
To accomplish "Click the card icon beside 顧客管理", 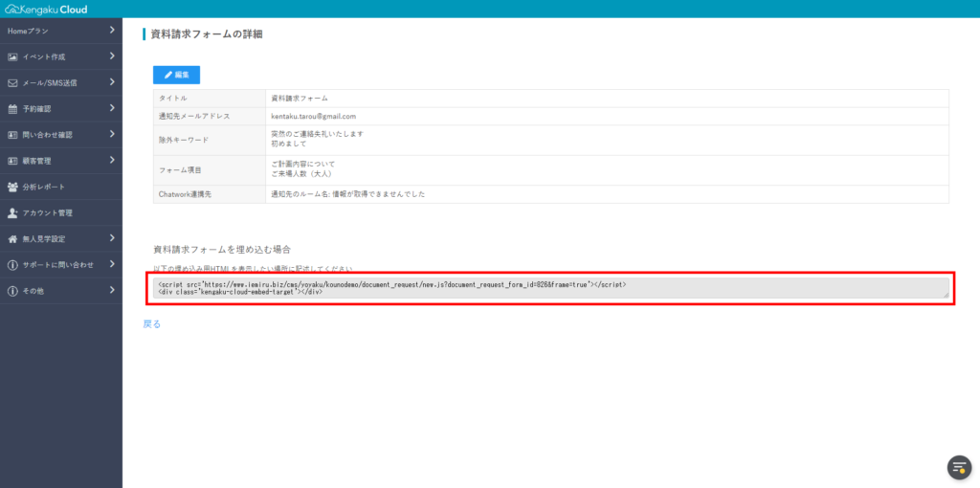I will [12, 161].
